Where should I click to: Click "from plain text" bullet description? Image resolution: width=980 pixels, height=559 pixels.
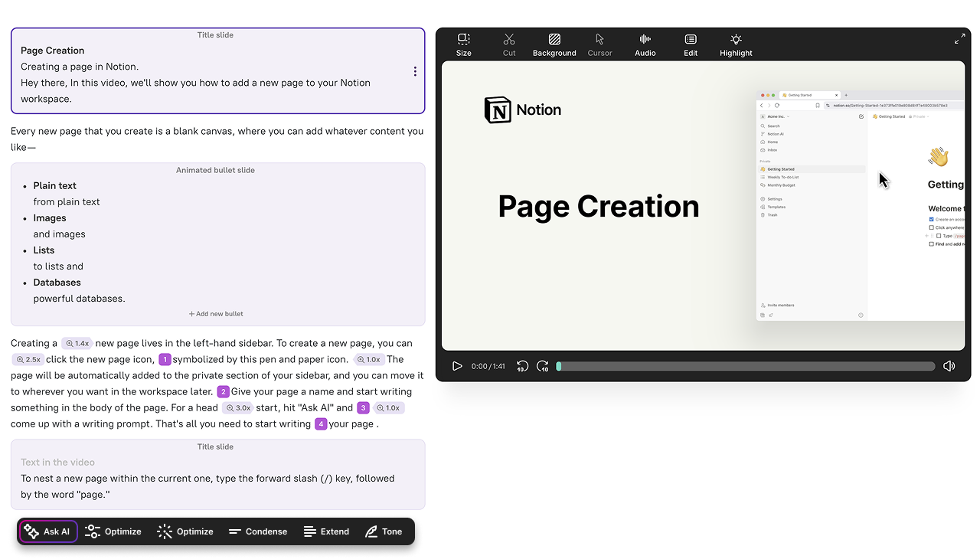[67, 202]
